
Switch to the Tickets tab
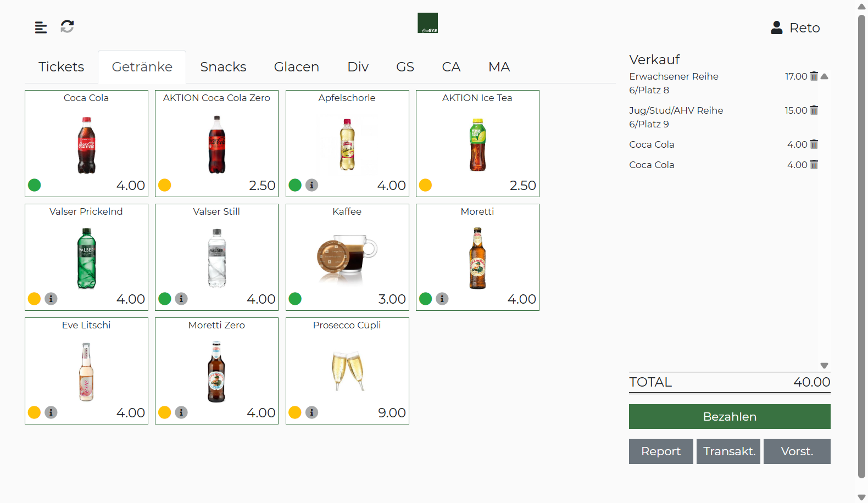click(62, 67)
